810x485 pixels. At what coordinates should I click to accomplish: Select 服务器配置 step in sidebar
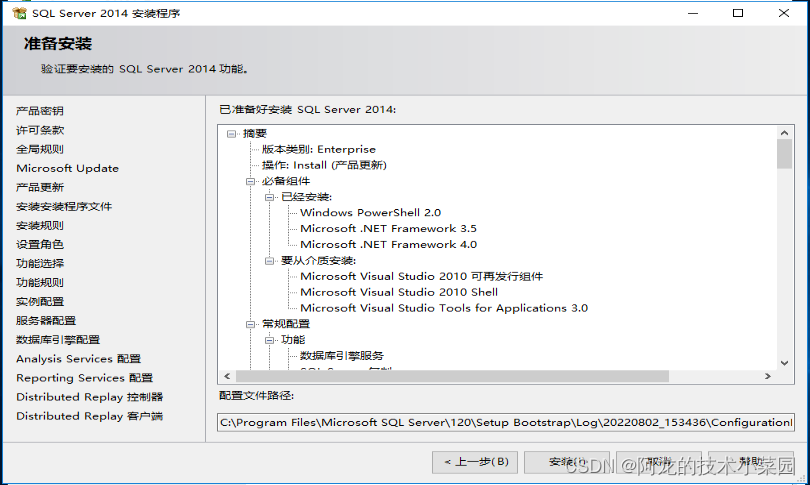(46, 321)
